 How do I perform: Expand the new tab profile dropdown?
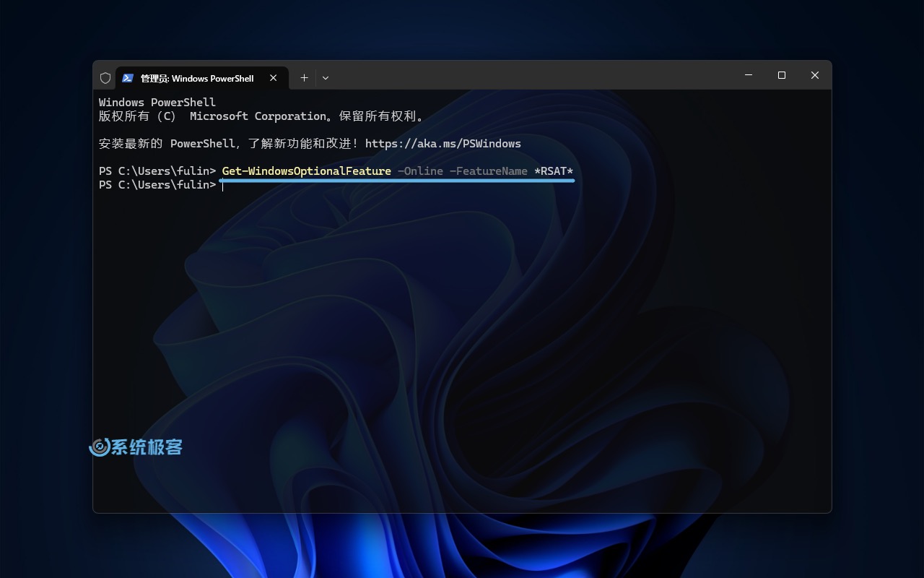click(326, 78)
